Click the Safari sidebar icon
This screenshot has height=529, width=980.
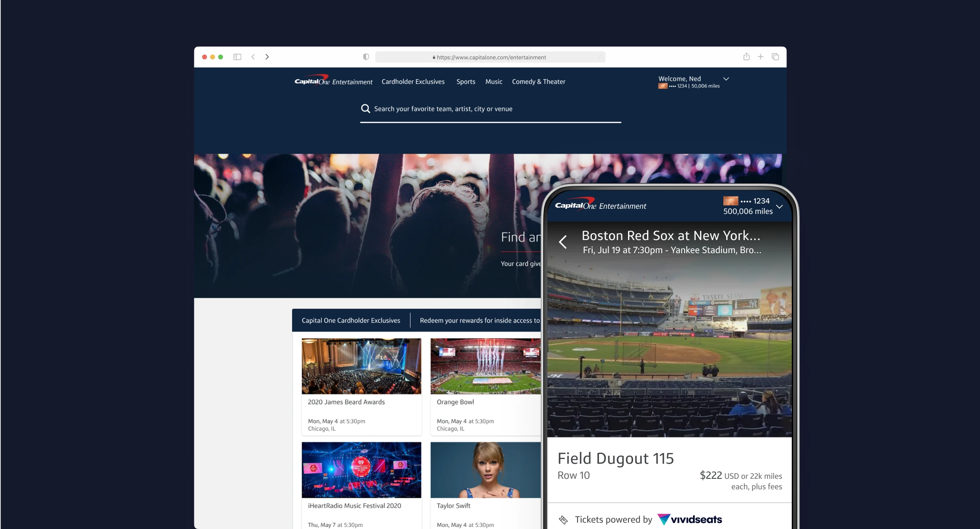[237, 57]
